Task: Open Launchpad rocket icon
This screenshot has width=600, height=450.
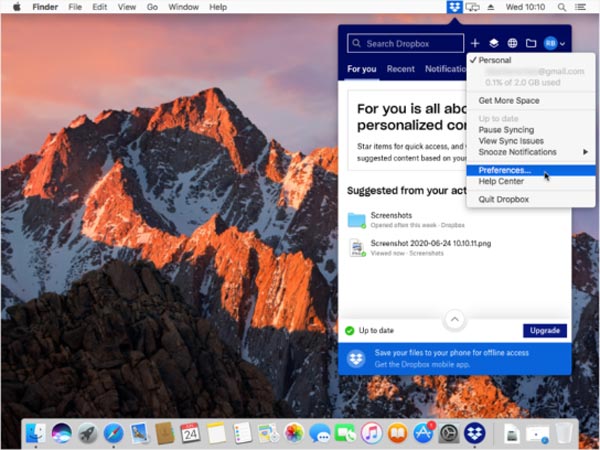Action: point(88,433)
